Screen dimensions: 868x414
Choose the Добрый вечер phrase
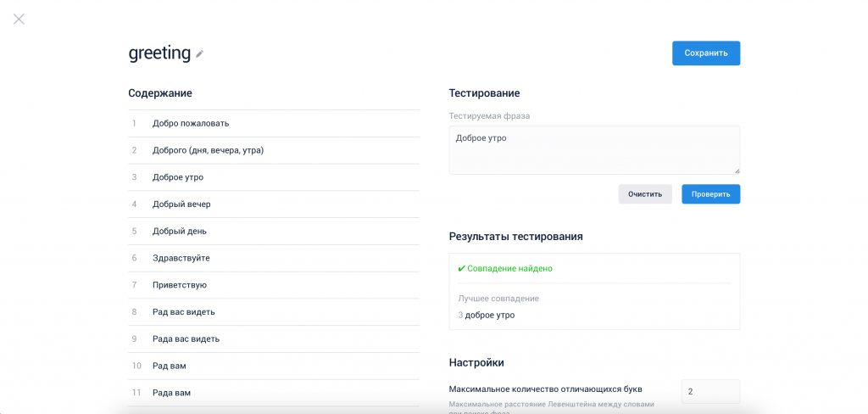pos(181,204)
